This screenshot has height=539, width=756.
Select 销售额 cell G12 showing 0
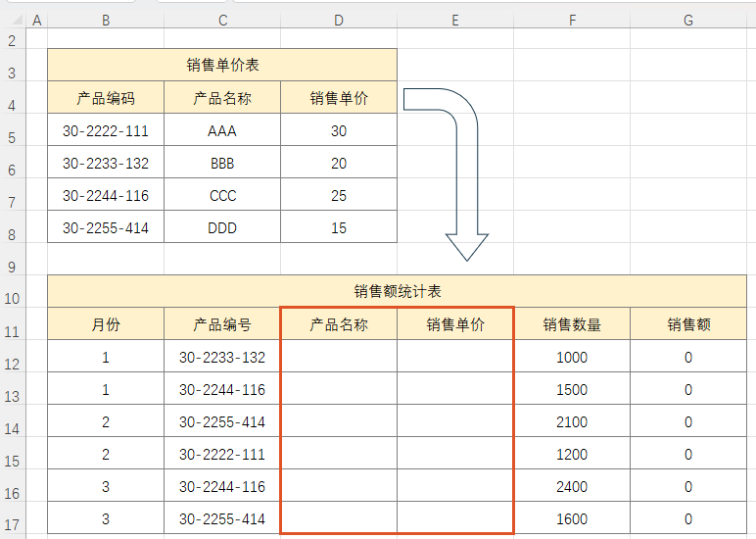pos(688,357)
